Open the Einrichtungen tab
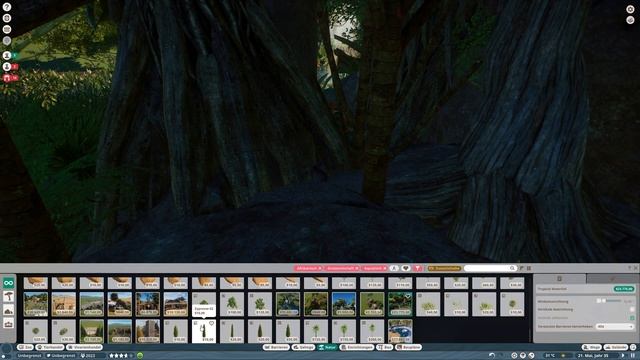This screenshot has width=640, height=360. [x=357, y=347]
